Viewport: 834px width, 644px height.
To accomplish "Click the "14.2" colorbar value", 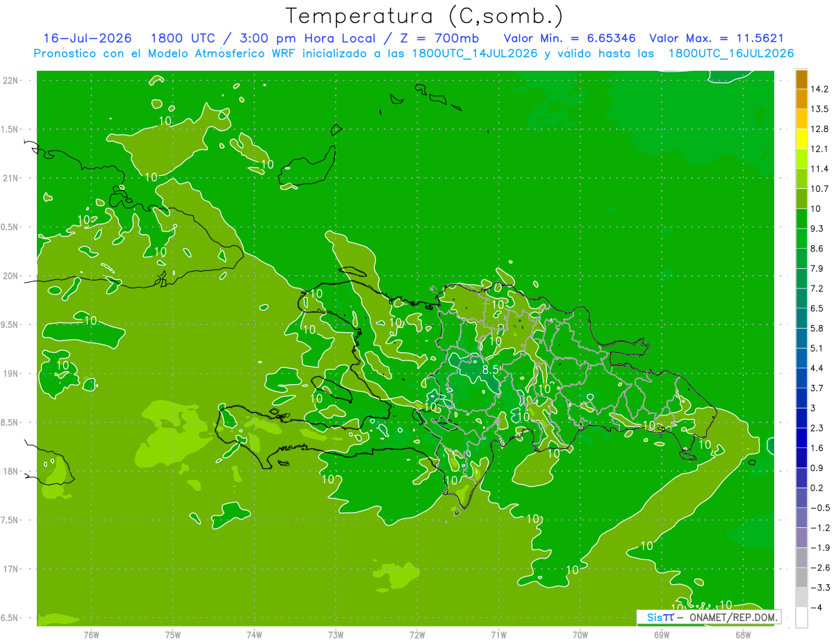I will tap(819, 90).
